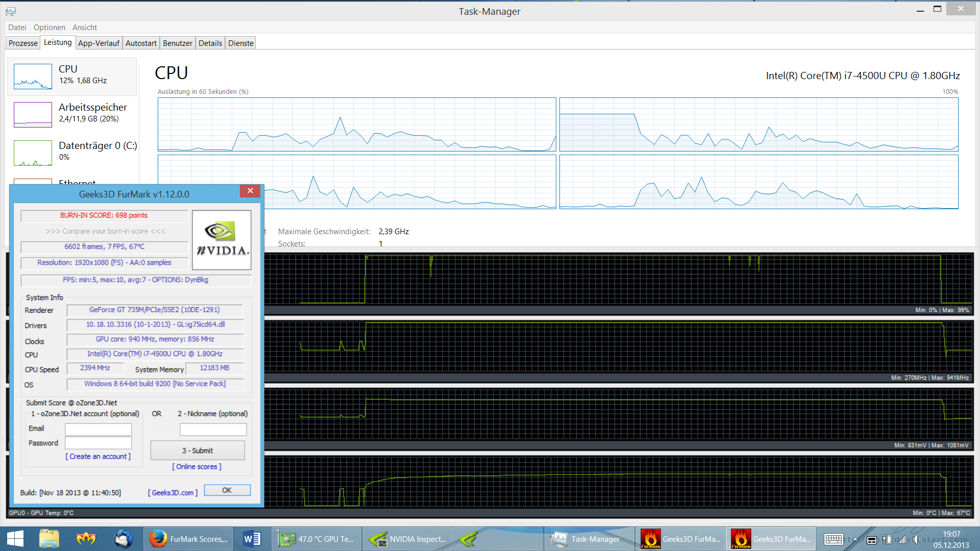
Task: Open Microsoft Word from the taskbar
Action: click(x=252, y=539)
